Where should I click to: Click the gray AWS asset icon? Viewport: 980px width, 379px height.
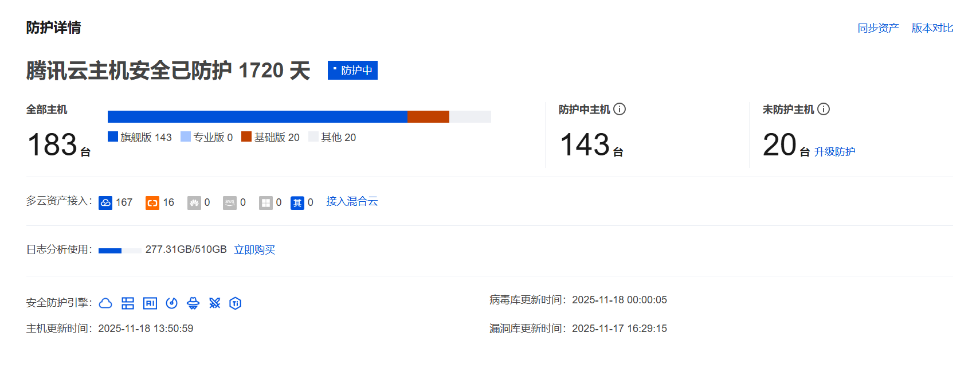[x=230, y=203]
